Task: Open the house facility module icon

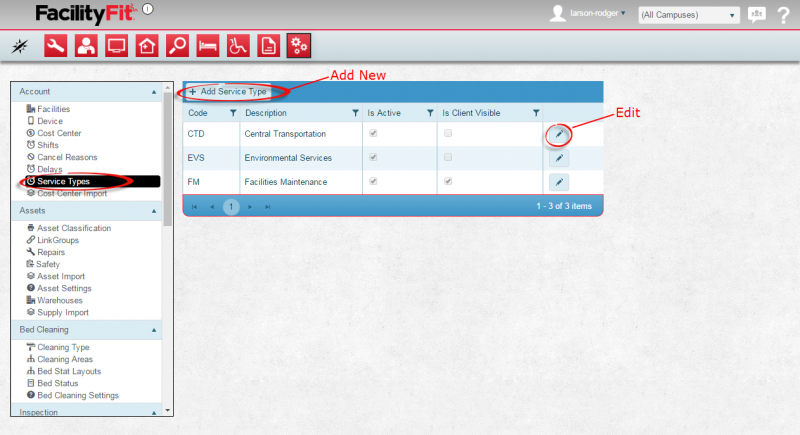Action: point(147,46)
